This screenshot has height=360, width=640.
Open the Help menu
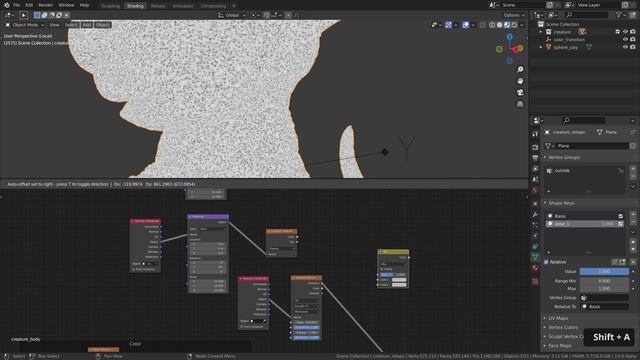coord(84,5)
